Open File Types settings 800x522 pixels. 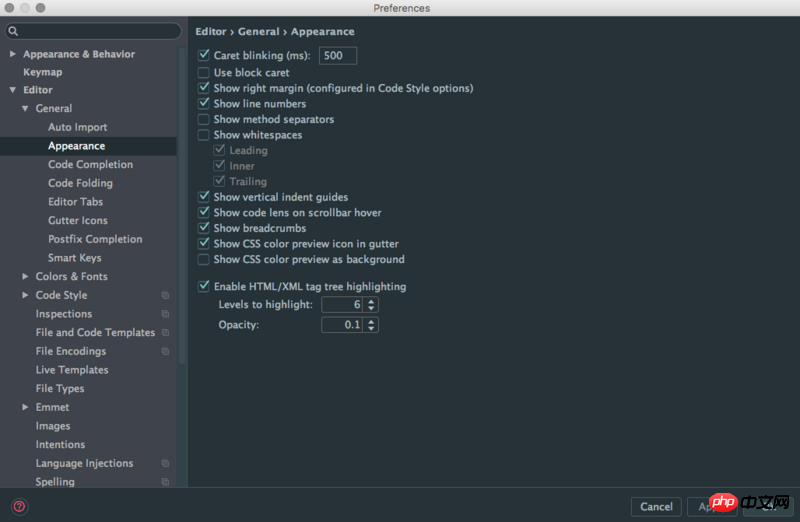point(60,388)
